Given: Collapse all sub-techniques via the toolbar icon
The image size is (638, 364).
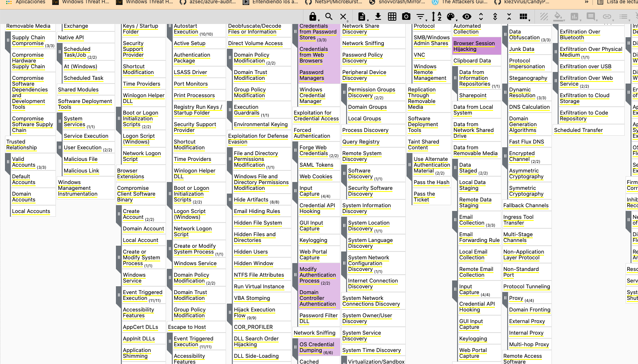Looking at the screenshot, I should tap(509, 17).
